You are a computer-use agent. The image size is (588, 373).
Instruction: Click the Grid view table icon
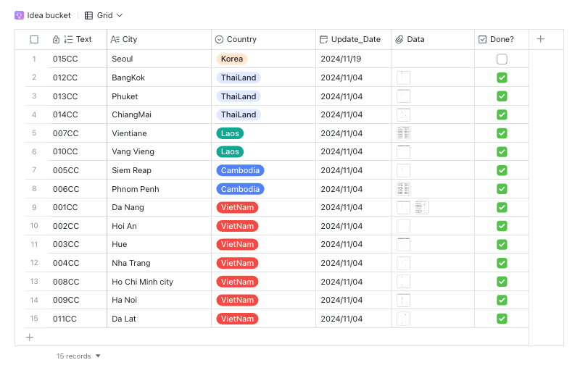pyautogui.click(x=88, y=15)
